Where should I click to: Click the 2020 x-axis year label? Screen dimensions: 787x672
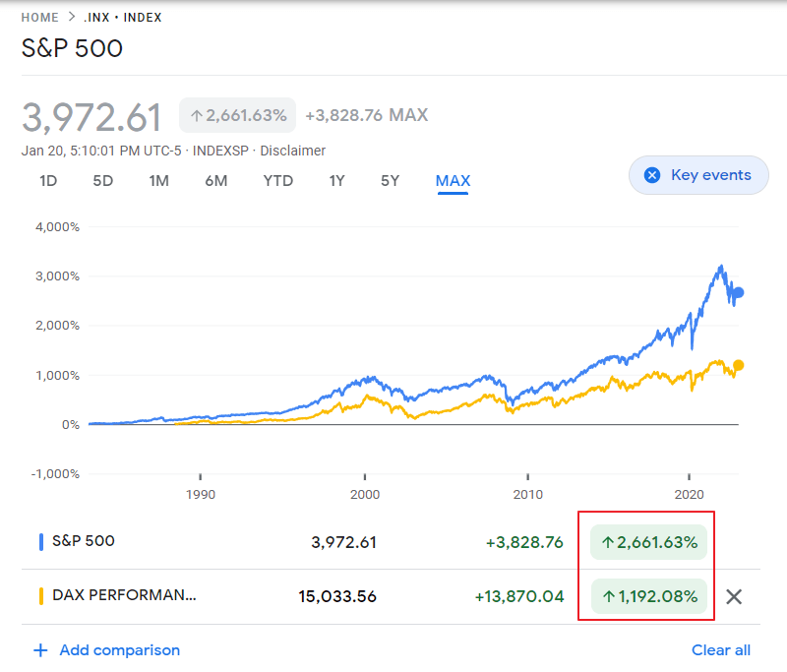(x=690, y=495)
